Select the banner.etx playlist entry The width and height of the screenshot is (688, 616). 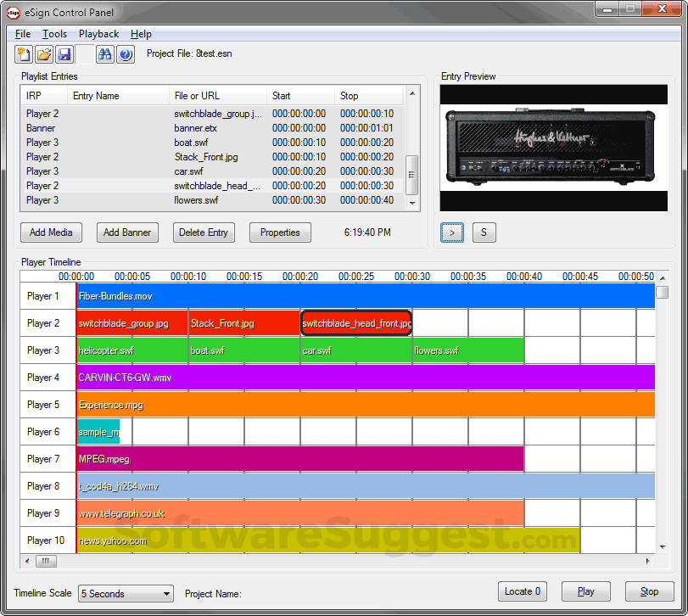[x=195, y=128]
